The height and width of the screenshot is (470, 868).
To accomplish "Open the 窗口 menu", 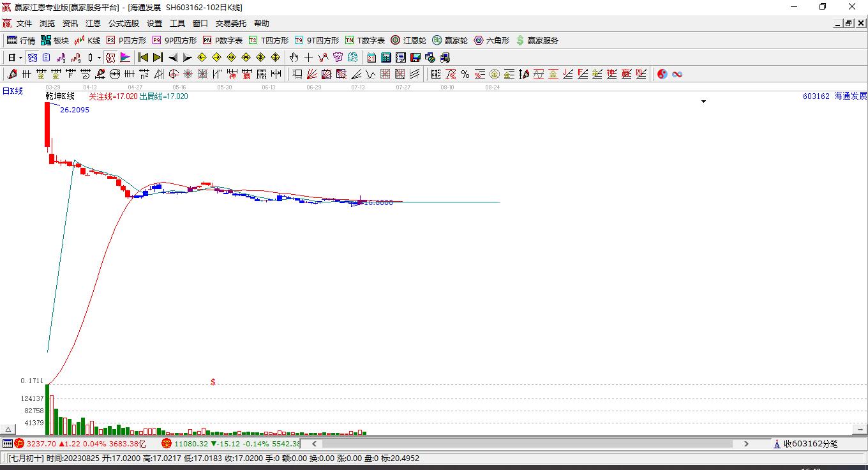I will [200, 24].
